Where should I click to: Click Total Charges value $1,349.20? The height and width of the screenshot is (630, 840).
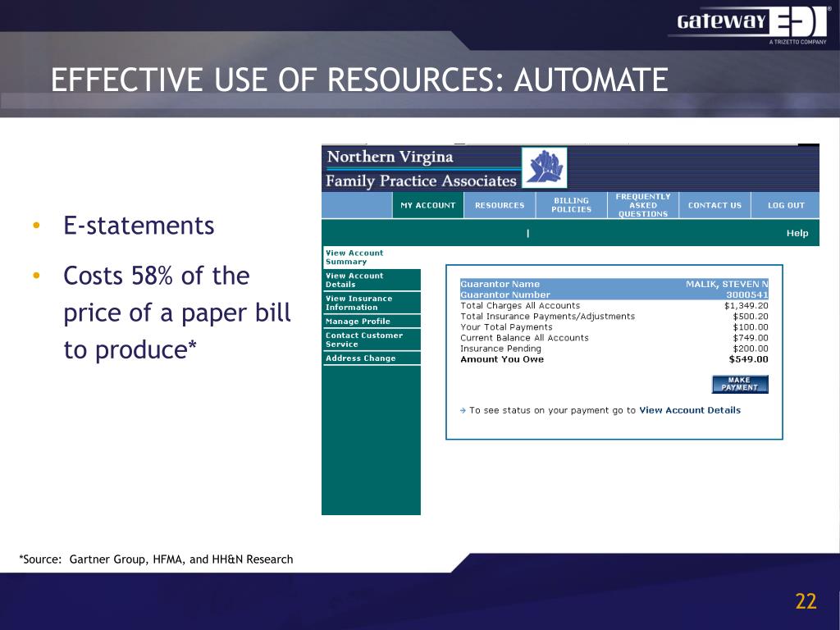pos(746,306)
